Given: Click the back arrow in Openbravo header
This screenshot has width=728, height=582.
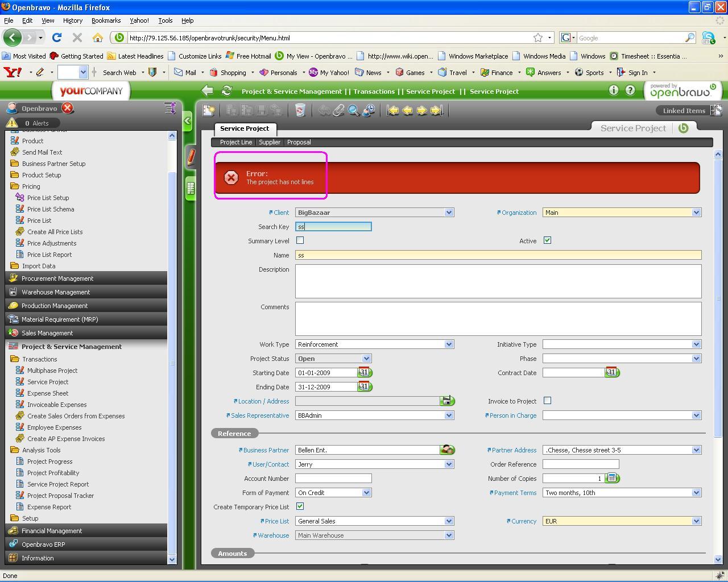Looking at the screenshot, I should click(208, 91).
